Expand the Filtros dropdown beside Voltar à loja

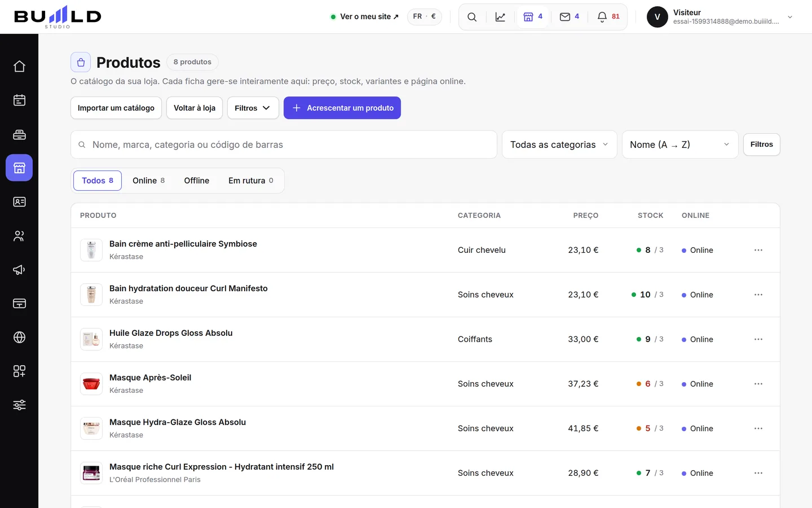point(253,108)
